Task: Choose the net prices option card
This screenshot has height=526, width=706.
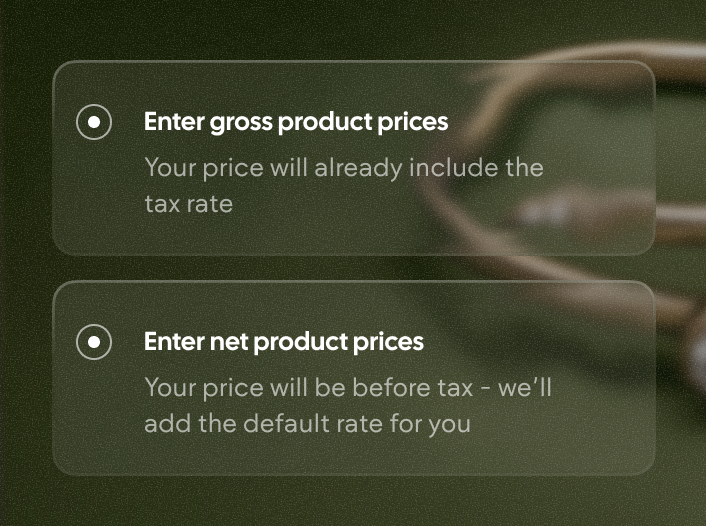Action: (353, 378)
